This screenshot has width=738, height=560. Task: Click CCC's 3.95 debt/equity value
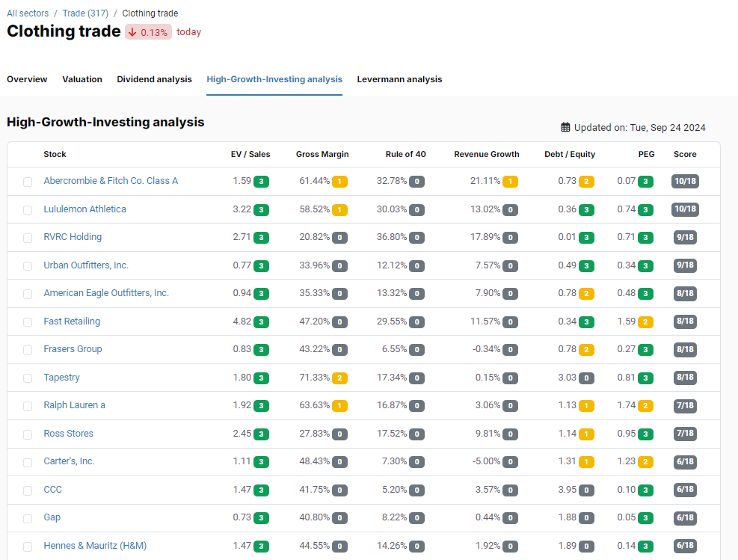(568, 490)
